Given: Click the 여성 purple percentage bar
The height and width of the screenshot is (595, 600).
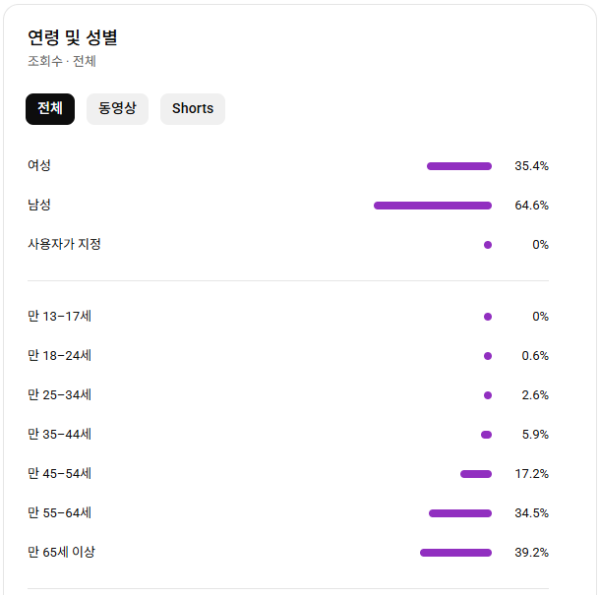Looking at the screenshot, I should point(459,166).
